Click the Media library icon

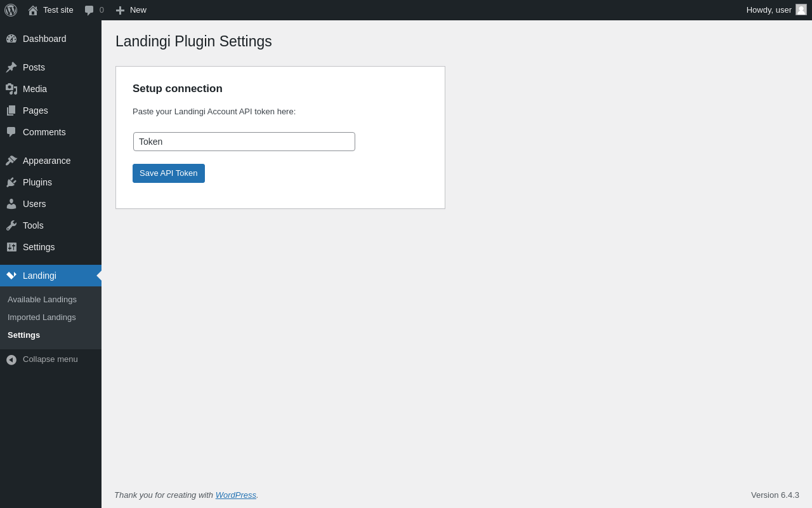(11, 89)
